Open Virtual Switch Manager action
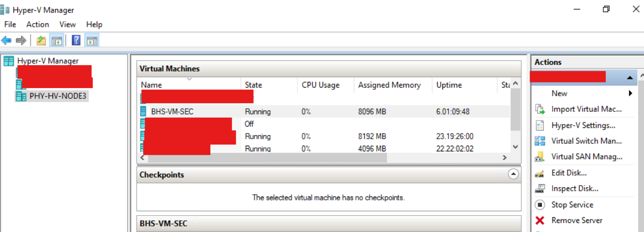The width and height of the screenshot is (644, 232). 586,141
